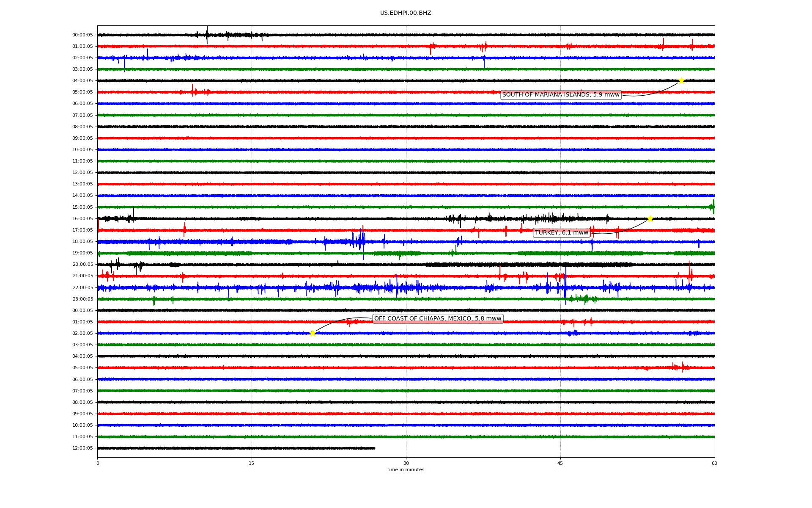The height and width of the screenshot is (508, 812).
Task: Click the x-axis tick label 45
Action: pos(560,463)
